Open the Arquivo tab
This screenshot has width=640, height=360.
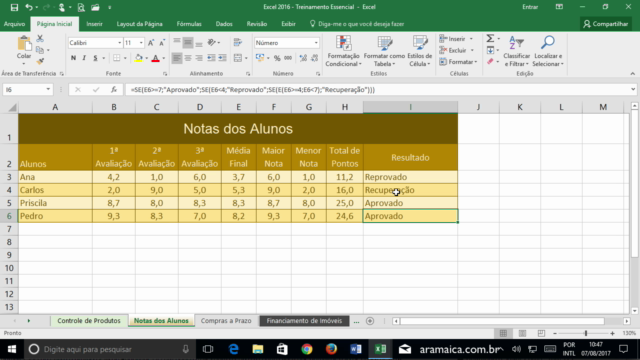15,24
